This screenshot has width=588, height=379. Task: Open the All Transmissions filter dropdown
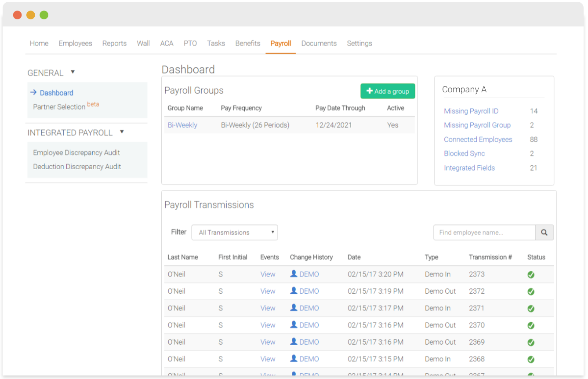235,232
